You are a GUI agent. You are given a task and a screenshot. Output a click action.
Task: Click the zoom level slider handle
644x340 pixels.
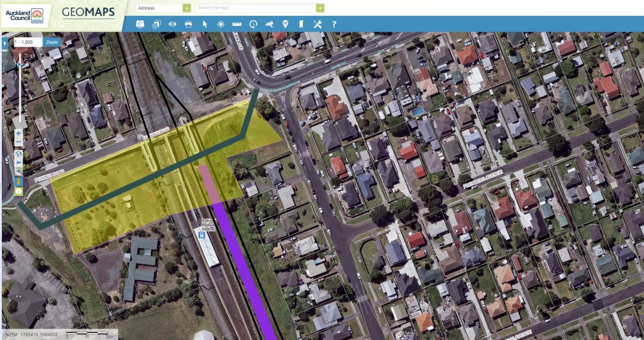(x=19, y=65)
